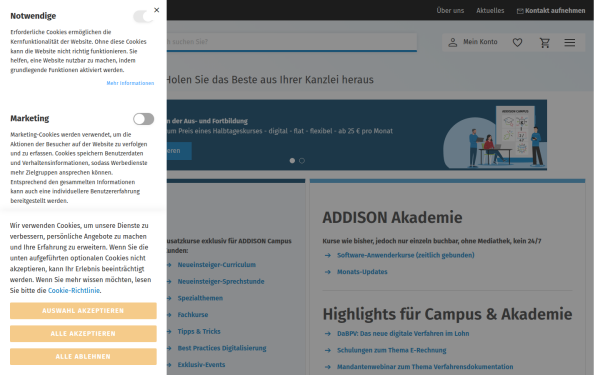
Task: Open the Monats-Updates link
Action: point(362,272)
